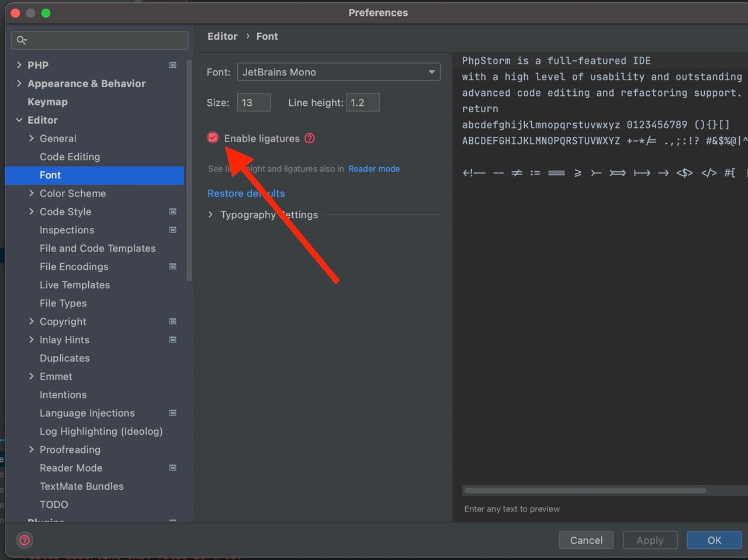This screenshot has height=560, width=748.
Task: Expand the Code Style node
Action: (32, 212)
